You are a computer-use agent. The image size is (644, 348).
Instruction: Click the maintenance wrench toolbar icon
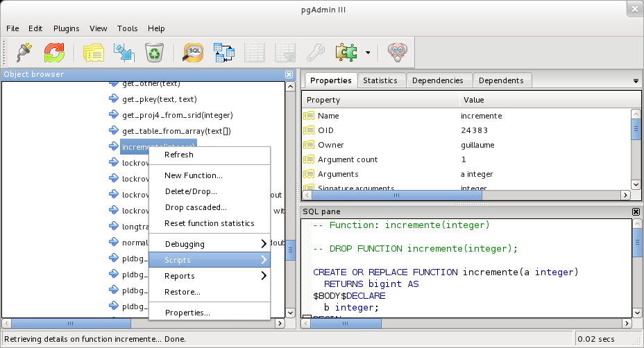[316, 53]
